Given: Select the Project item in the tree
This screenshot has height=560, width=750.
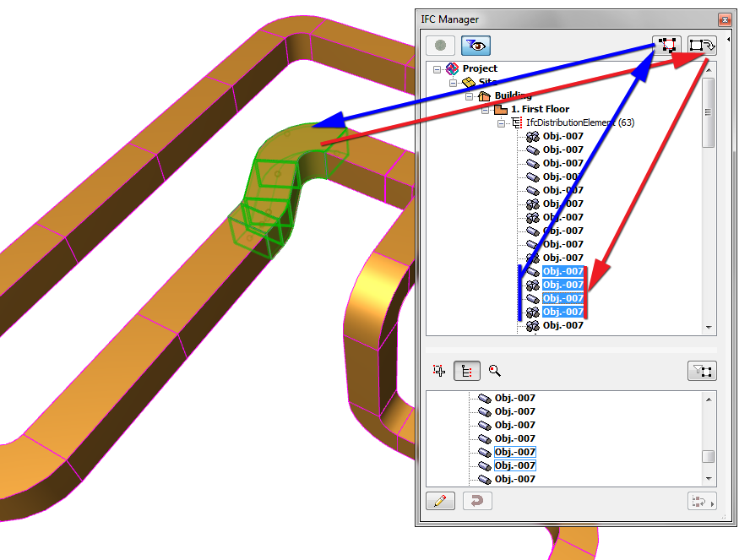Looking at the screenshot, I should (x=480, y=68).
